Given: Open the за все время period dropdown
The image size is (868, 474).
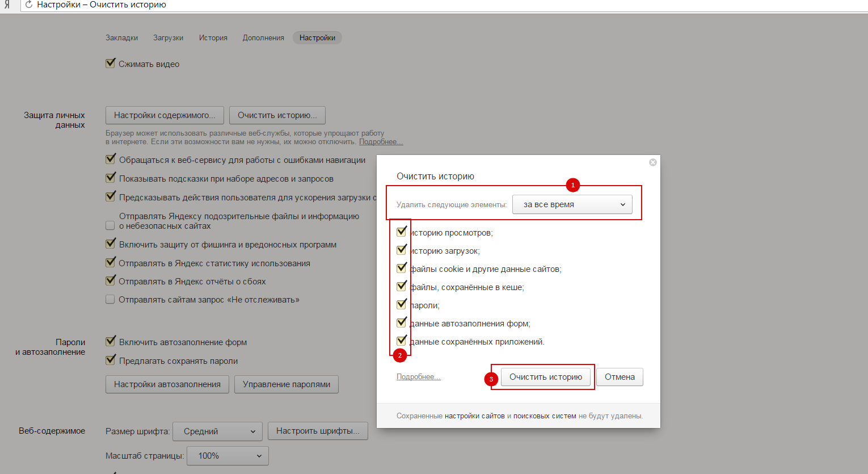Looking at the screenshot, I should click(572, 204).
